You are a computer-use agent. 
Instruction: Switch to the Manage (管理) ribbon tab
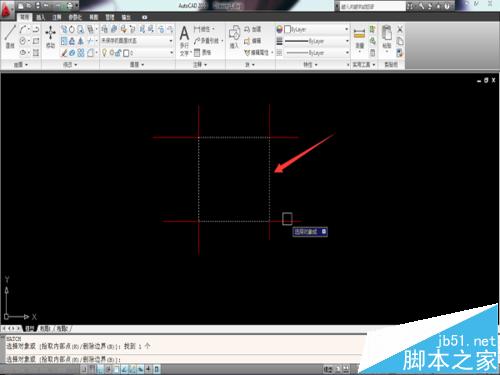(x=110, y=17)
